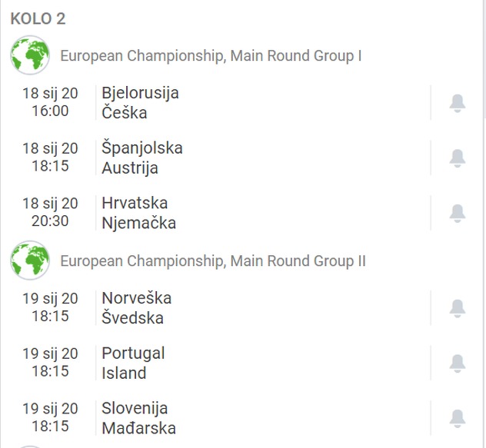Select the Njemačka team name

point(138,223)
